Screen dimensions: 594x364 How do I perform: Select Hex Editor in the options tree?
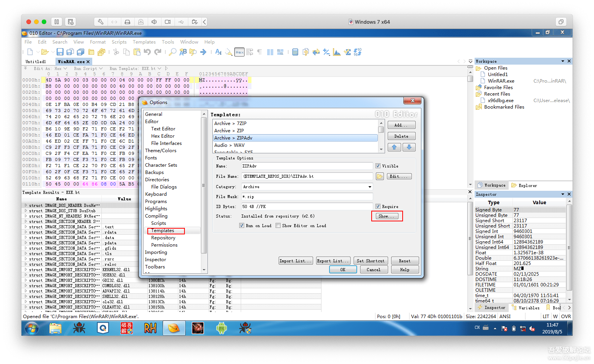coord(163,136)
